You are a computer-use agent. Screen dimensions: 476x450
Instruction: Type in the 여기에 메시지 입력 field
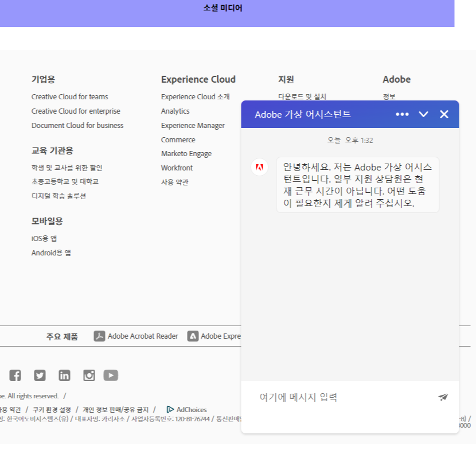343,397
